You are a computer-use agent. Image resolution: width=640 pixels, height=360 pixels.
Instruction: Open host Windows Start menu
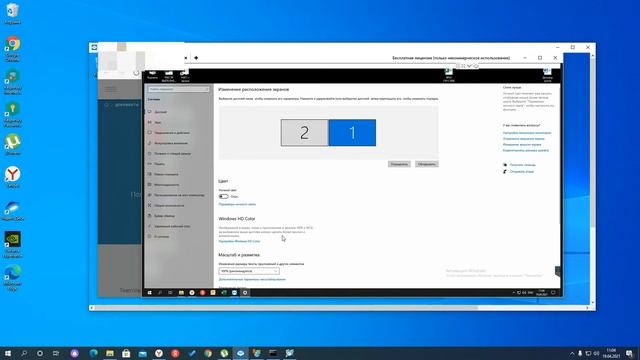8,353
